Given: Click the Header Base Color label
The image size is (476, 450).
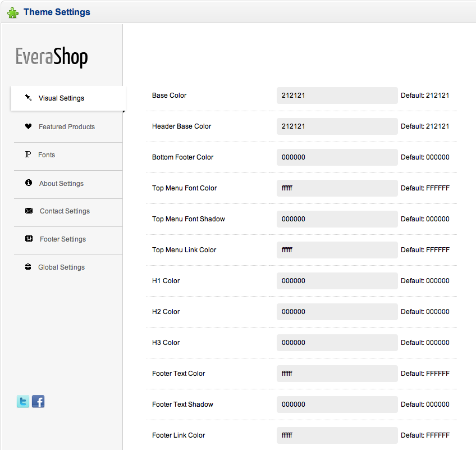Looking at the screenshot, I should pyautogui.click(x=181, y=126).
